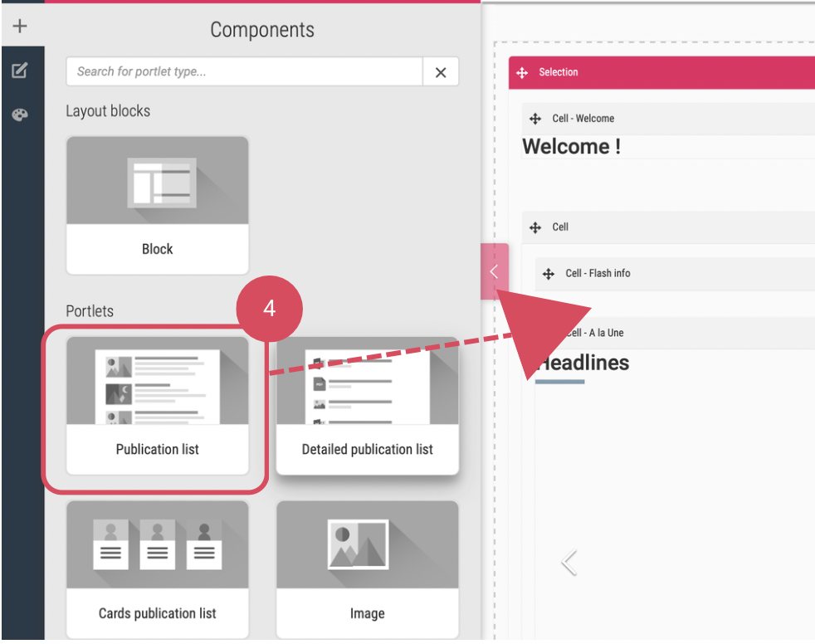Screen dimensions: 815x644
Task: Select the Publication list portlet
Action: tap(158, 405)
